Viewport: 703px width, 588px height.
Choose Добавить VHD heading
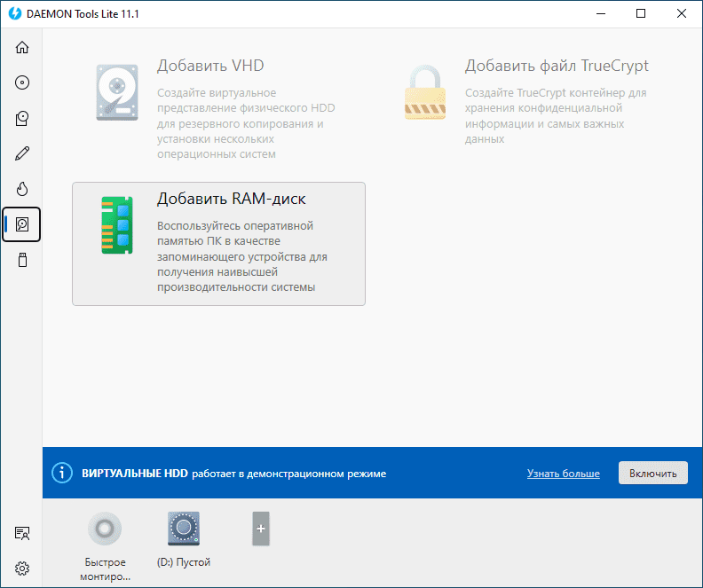pos(210,66)
